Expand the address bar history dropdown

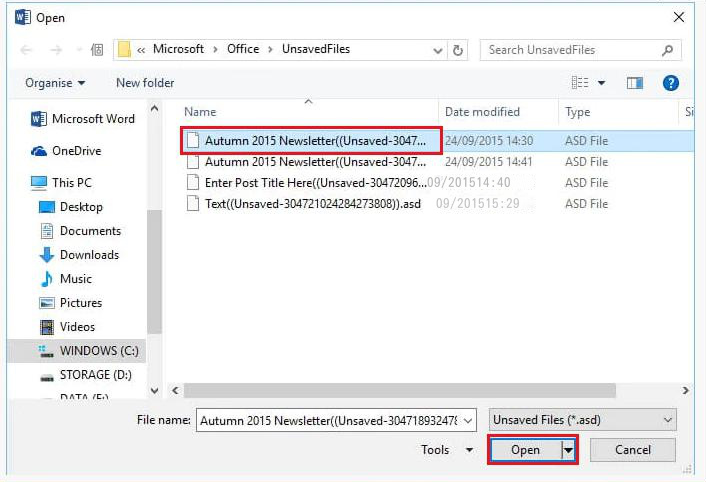pos(438,50)
